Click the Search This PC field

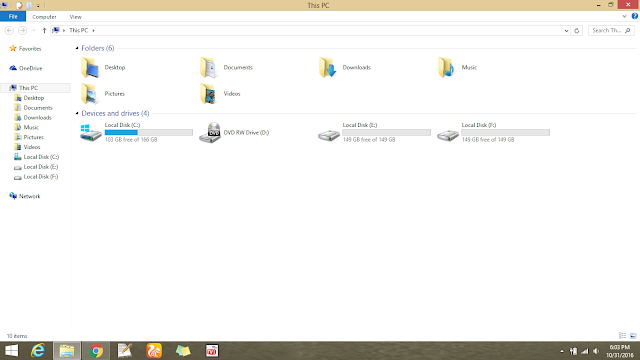[x=611, y=31]
